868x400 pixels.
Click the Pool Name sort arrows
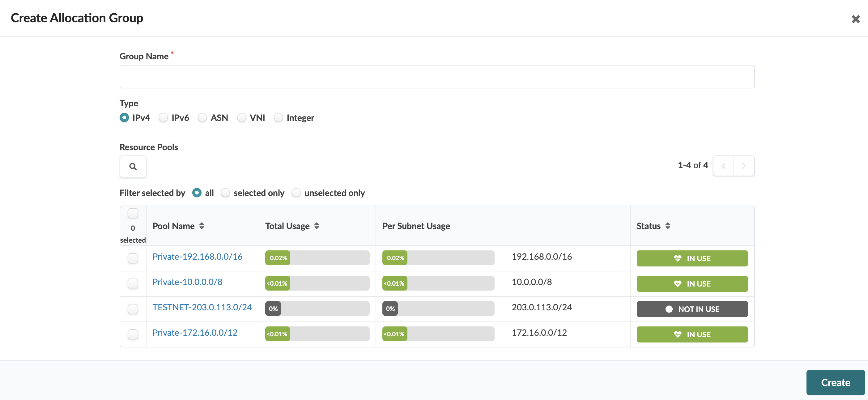tap(202, 226)
